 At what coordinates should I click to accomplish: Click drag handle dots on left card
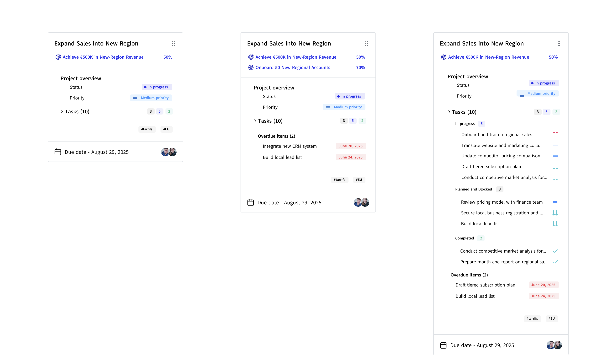[173, 44]
